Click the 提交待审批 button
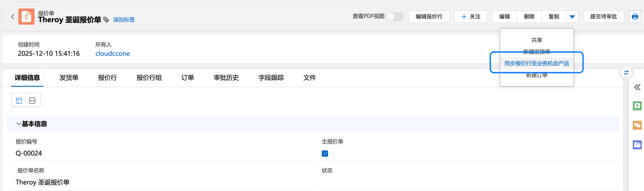 (603, 17)
